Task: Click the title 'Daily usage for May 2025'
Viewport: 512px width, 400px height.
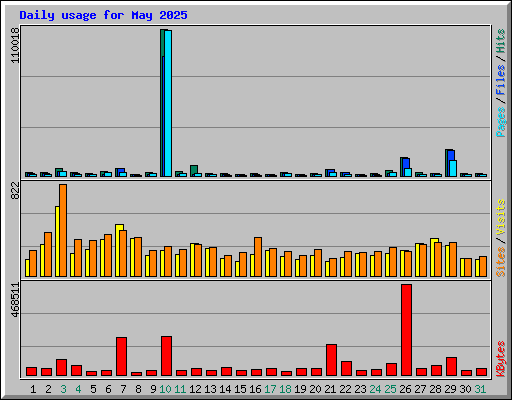Action: click(103, 15)
